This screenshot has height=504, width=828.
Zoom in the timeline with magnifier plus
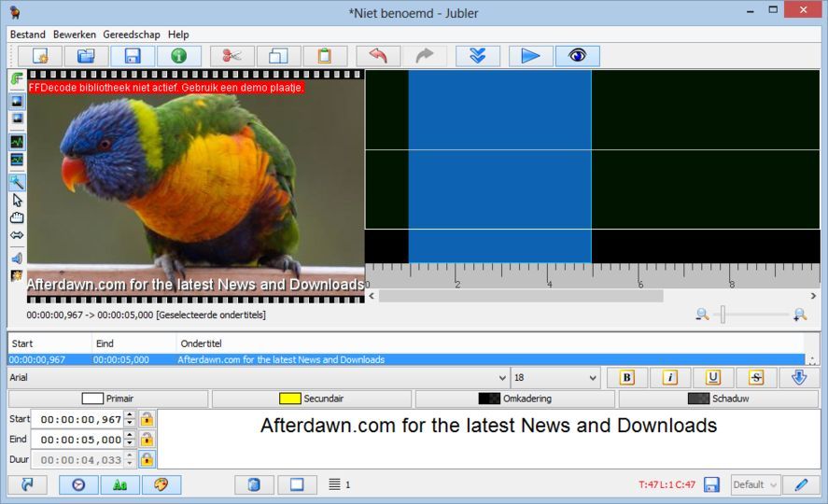[800, 315]
